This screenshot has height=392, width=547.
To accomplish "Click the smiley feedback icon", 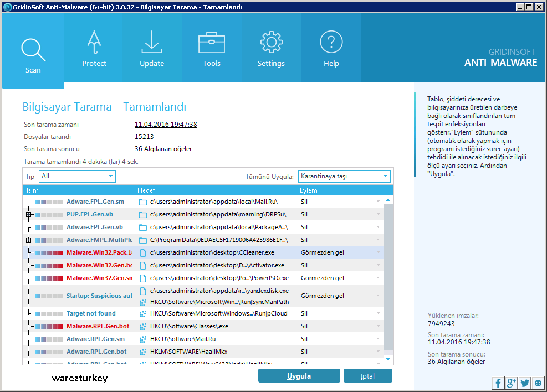I will coord(536,383).
